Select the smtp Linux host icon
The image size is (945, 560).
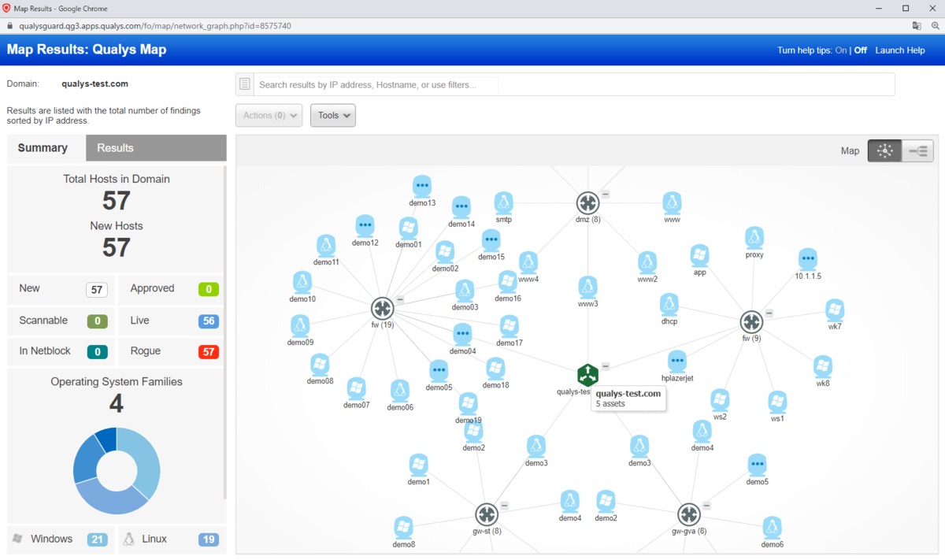[x=504, y=202]
